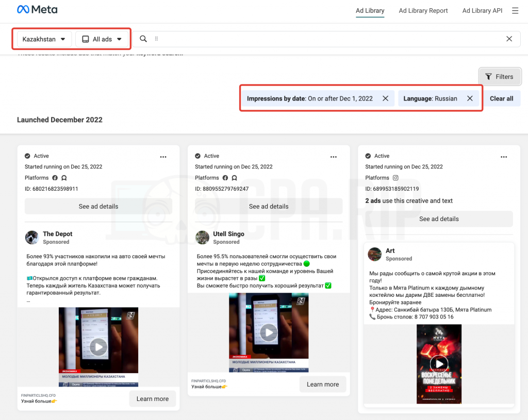
Task: Click Active status check on Utell Singo ad
Action: [197, 156]
